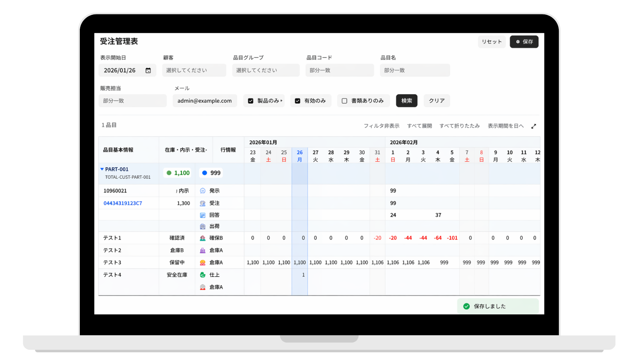Click the fullscreen expand arrows icon
This screenshot has height=362, width=644.
click(x=534, y=126)
